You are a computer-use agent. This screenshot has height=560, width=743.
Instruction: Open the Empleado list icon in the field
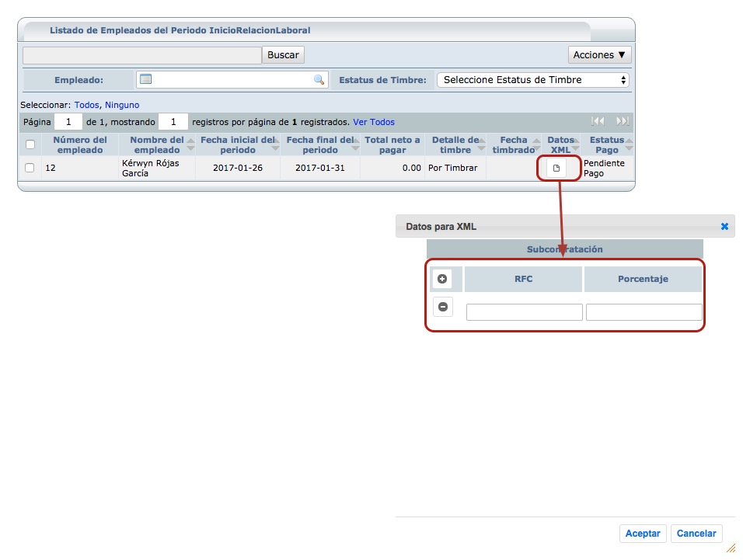point(146,79)
